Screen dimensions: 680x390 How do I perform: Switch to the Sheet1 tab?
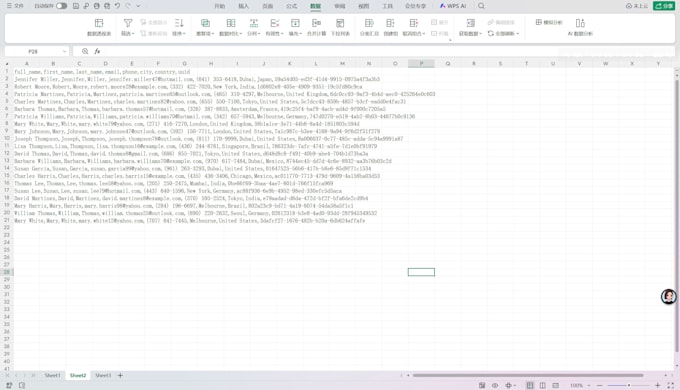52,375
